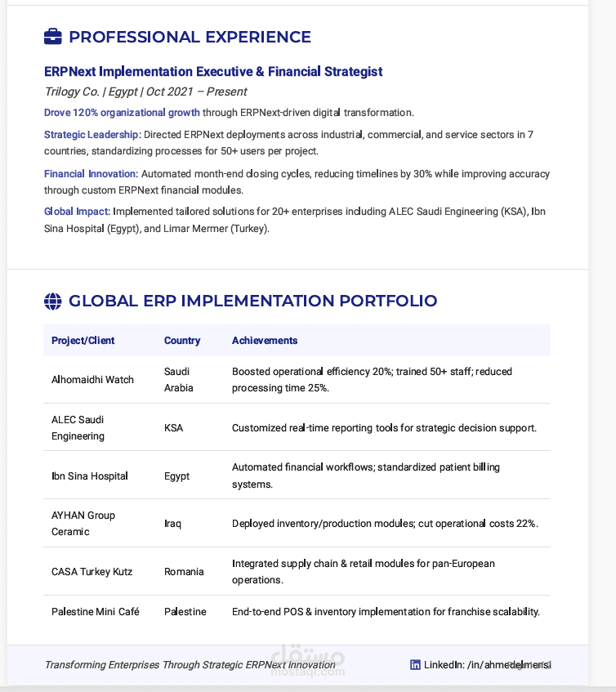Click the Trilogy Co. Egypt date line
The width and height of the screenshot is (616, 692).
point(145,92)
